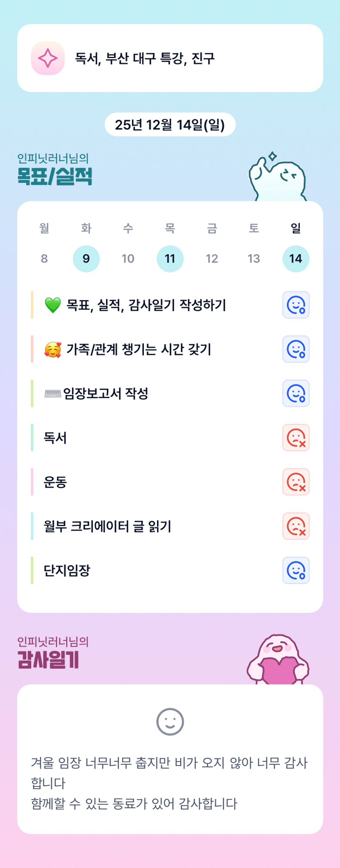This screenshot has width=340, height=868.
Task: Click the white thumbs-up ghost mascot
Action: [278, 178]
